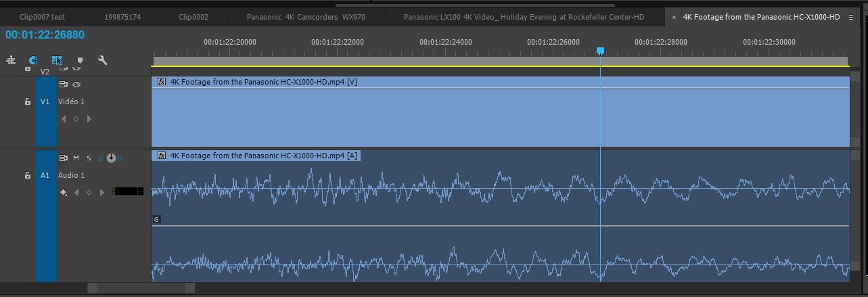Go to next keyframe on Audio 1
This screenshot has height=297, width=868.
click(102, 192)
